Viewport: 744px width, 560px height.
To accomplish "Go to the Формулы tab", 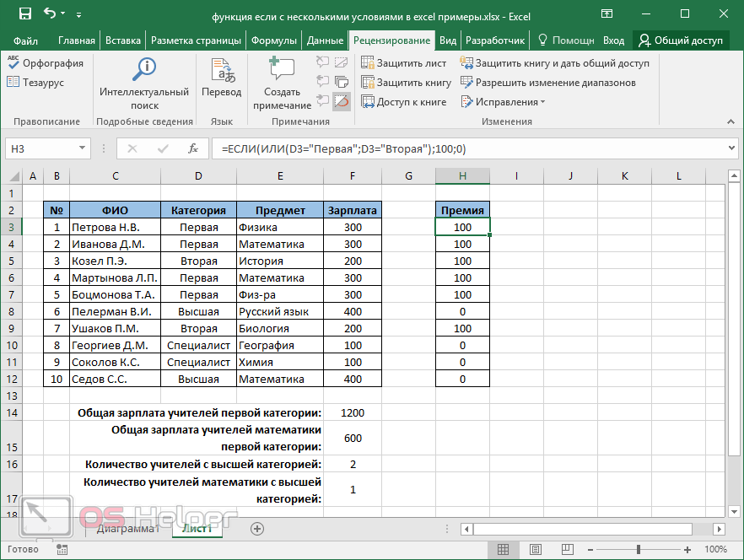I will click(x=274, y=40).
